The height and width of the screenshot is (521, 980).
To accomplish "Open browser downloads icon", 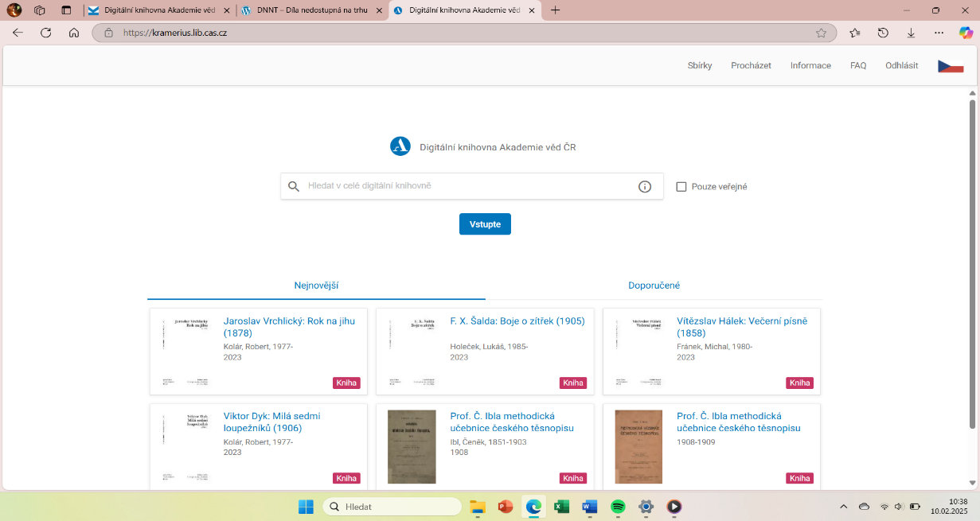I will [x=911, y=33].
